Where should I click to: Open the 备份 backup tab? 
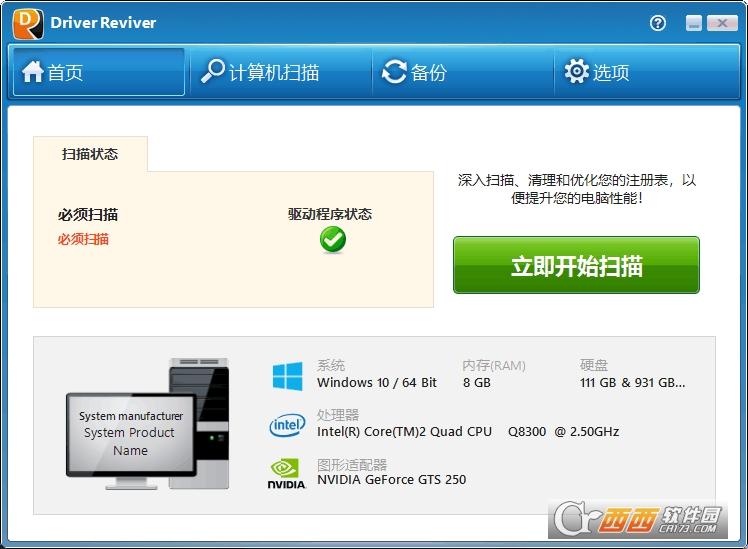pyautogui.click(x=463, y=72)
